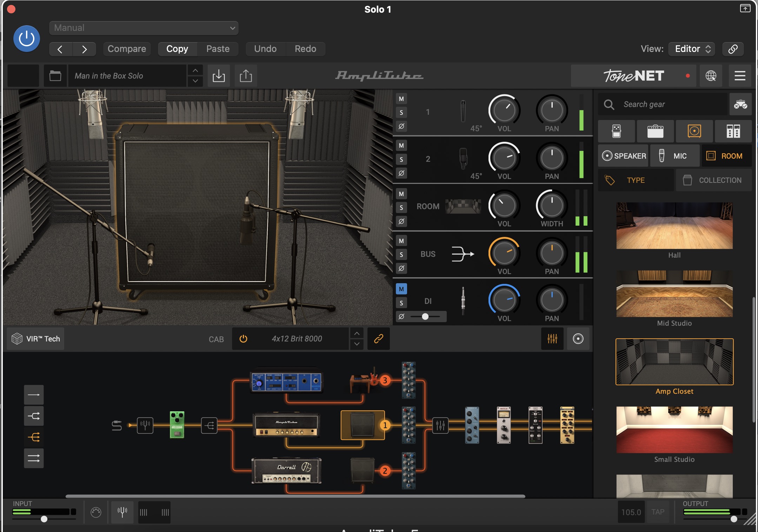Click the BUS VOL knob
The width and height of the screenshot is (758, 532).
[x=504, y=253]
